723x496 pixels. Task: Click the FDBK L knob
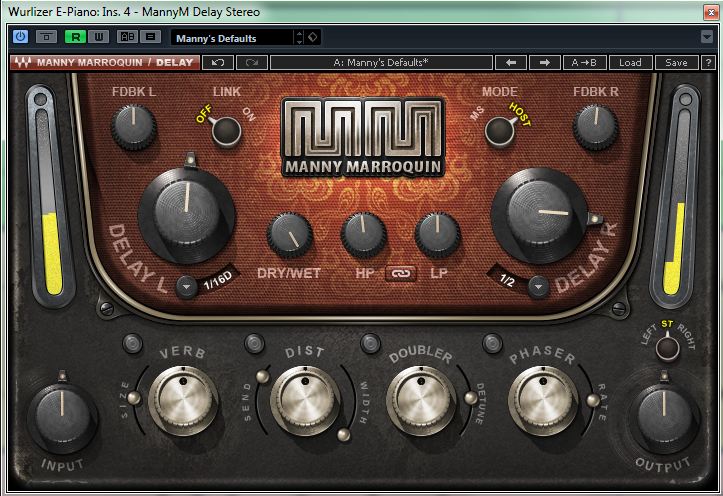coord(133,127)
